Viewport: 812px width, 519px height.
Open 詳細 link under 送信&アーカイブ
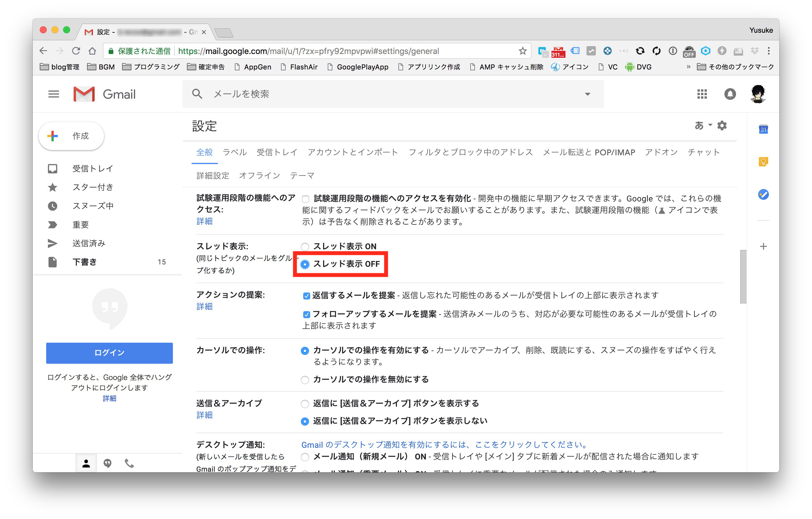pyautogui.click(x=204, y=415)
